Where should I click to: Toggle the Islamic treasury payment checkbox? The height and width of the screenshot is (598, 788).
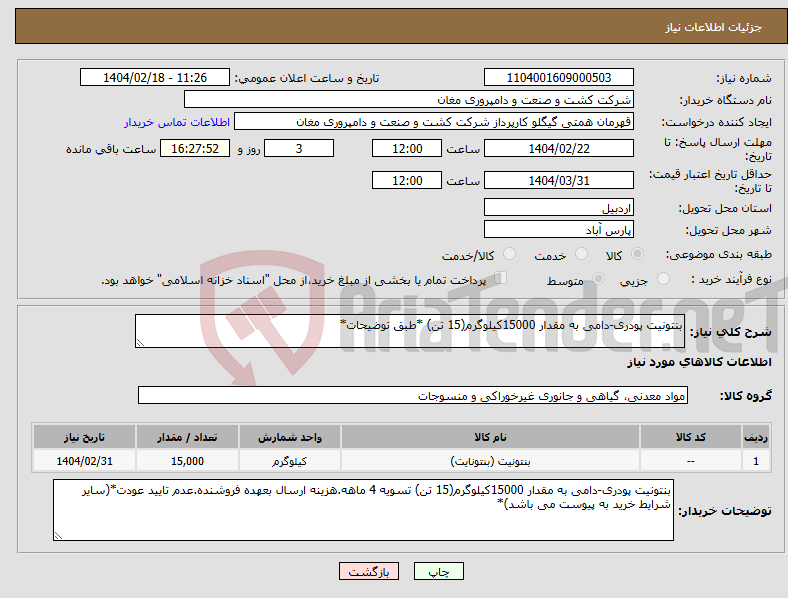point(501,278)
